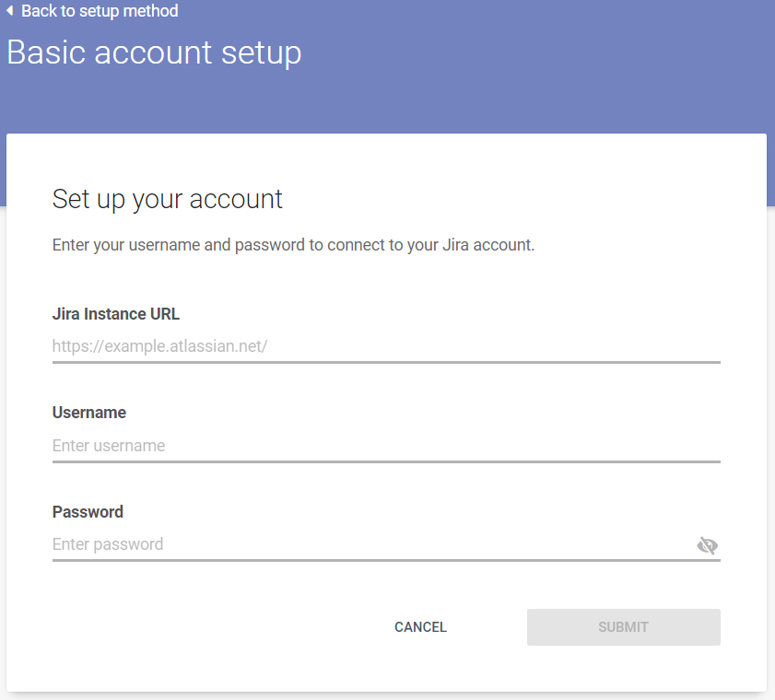Click the 'https://example.atlassian.net/' placeholder text
775x700 pixels.
pyautogui.click(x=159, y=346)
